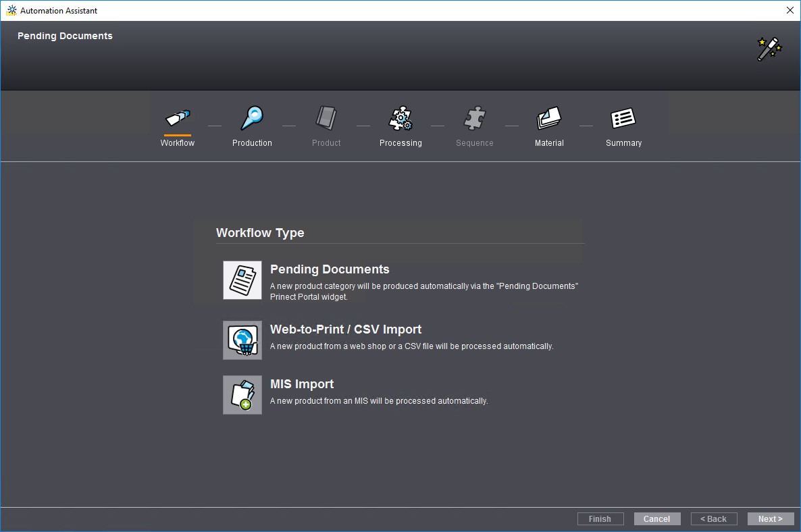Click the Back button
The image size is (801, 532).
click(x=713, y=519)
